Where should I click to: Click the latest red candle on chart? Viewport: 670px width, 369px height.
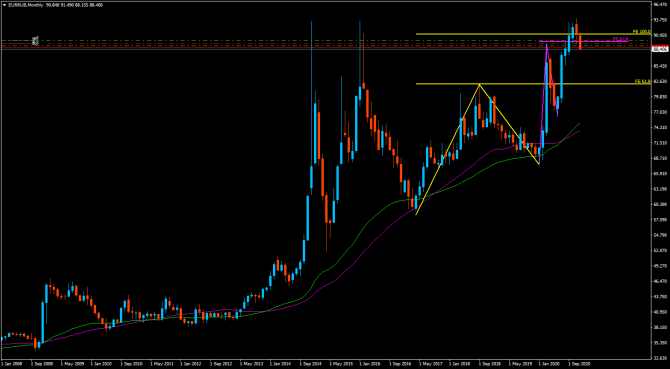[580, 42]
